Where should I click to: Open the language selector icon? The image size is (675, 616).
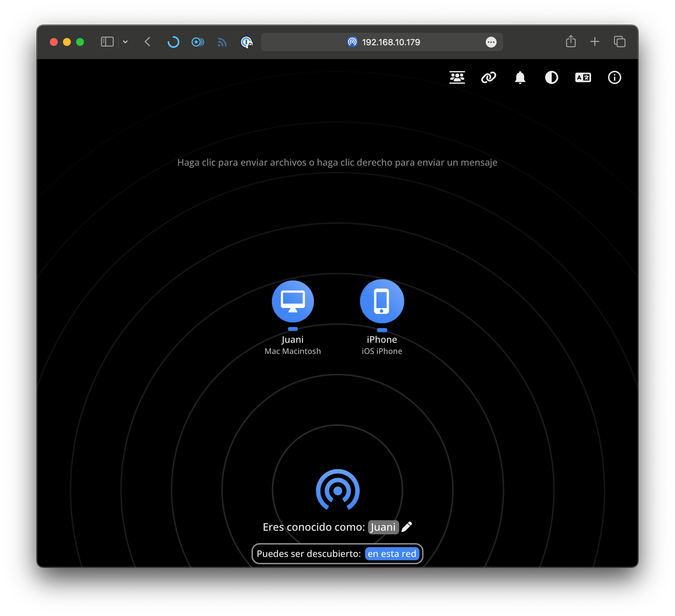[583, 77]
